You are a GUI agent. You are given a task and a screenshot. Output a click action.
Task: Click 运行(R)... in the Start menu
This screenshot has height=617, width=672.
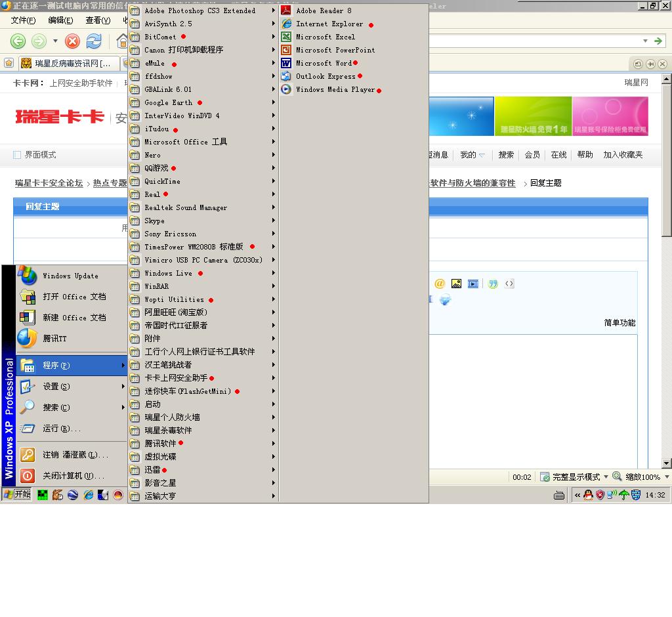click(72, 429)
